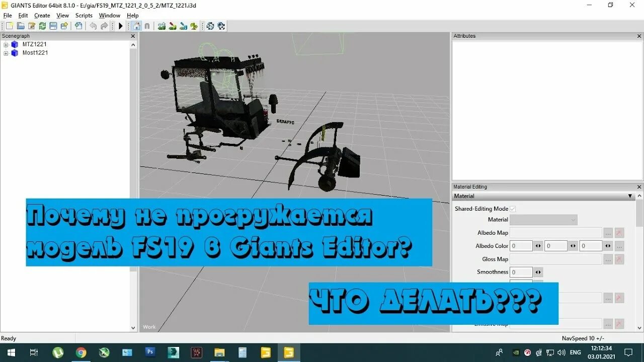The image size is (644, 362).
Task: Click the Redo arrow icon
Action: tap(104, 26)
